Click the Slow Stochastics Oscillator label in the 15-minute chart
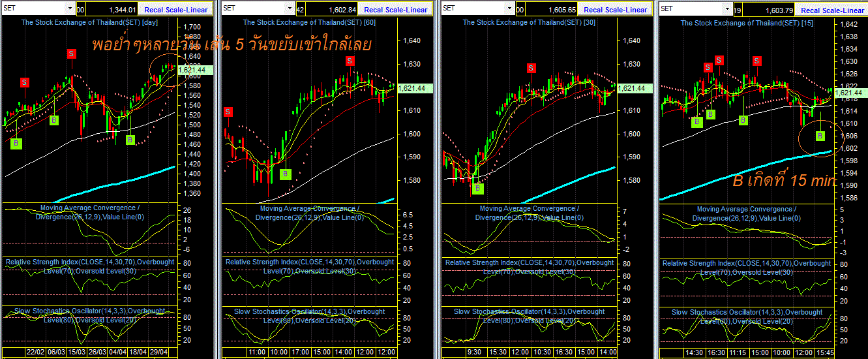This screenshot has width=868, height=359. (x=747, y=317)
